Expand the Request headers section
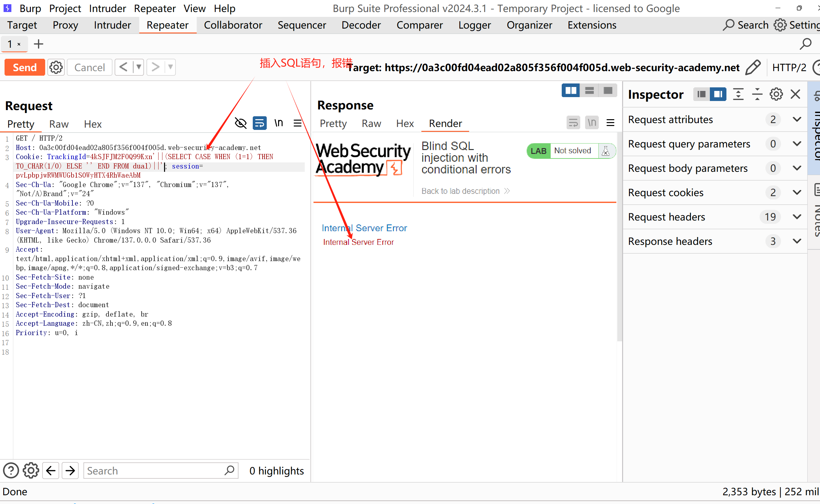The width and height of the screenshot is (820, 504). pyautogui.click(x=797, y=217)
